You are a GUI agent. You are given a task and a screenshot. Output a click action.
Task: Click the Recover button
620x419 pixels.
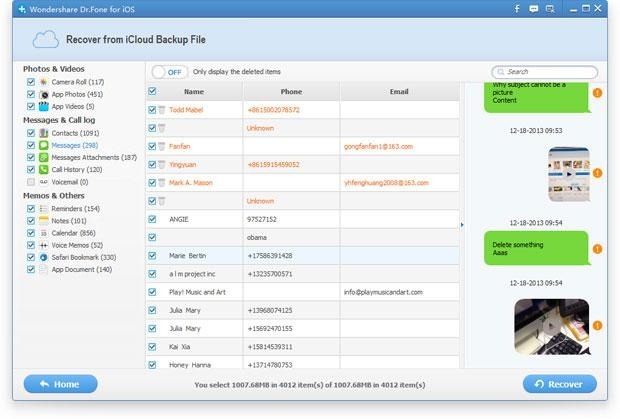[560, 384]
